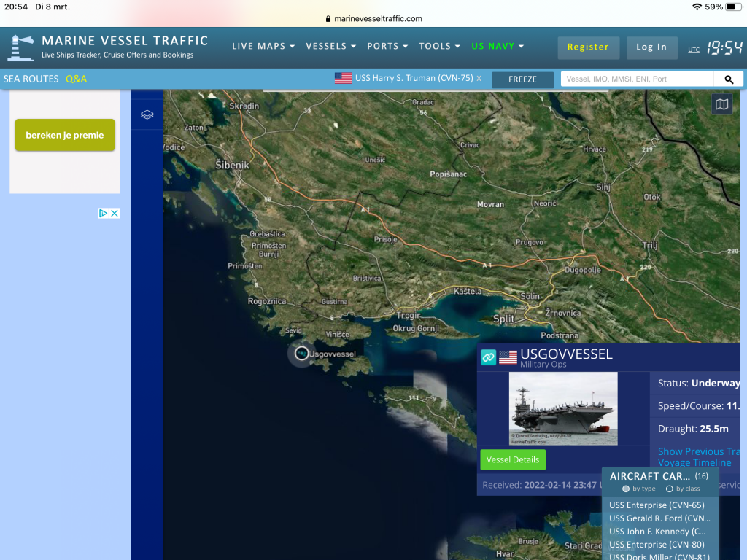Image resolution: width=747 pixels, height=560 pixels.
Task: Toggle the FREEZE button
Action: point(522,79)
